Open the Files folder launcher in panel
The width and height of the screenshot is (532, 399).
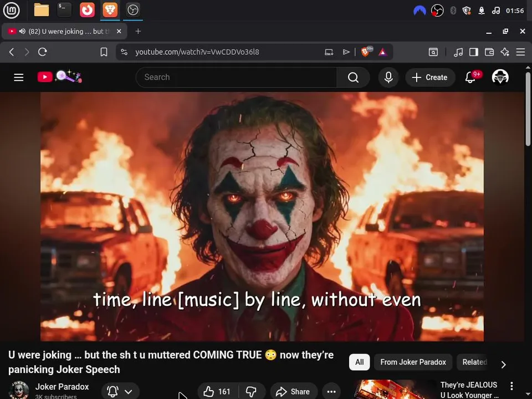pos(42,10)
